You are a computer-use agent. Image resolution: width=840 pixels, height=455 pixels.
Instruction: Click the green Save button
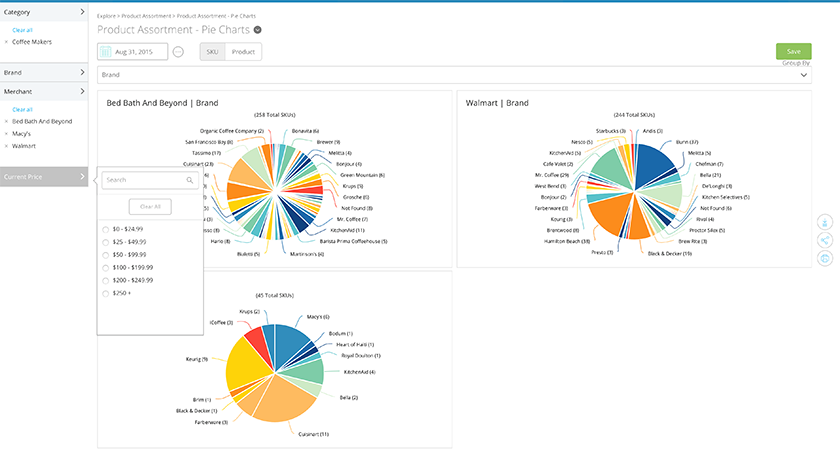pos(793,51)
